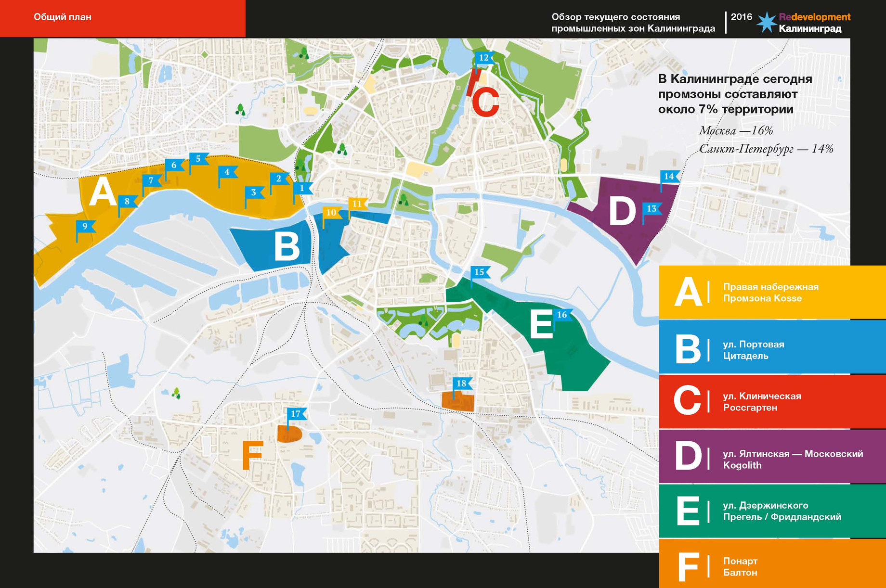Click flag marker number 13
This screenshot has height=588, width=886.
[x=652, y=209]
